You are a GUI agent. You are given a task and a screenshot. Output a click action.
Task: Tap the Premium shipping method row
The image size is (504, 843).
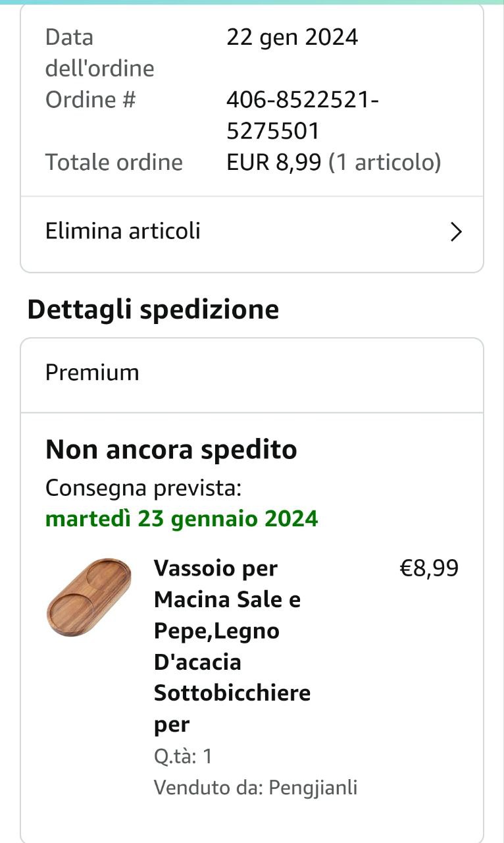tap(92, 373)
